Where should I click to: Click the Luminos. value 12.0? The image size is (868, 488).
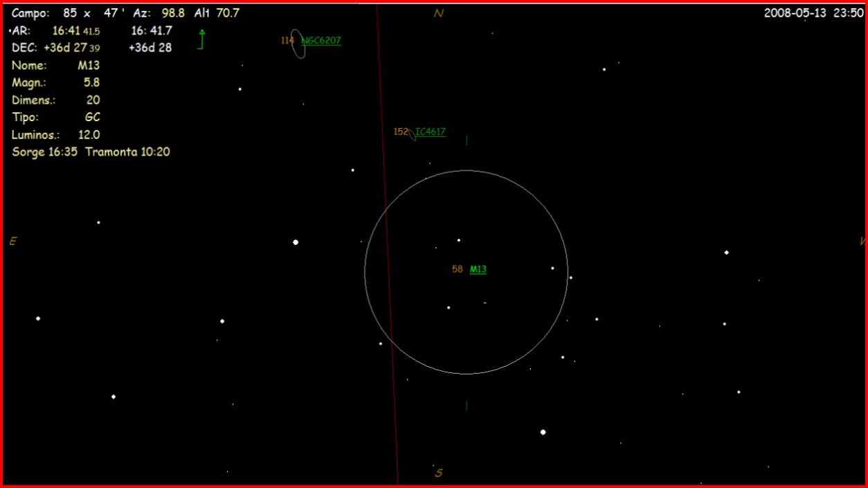[x=89, y=135]
